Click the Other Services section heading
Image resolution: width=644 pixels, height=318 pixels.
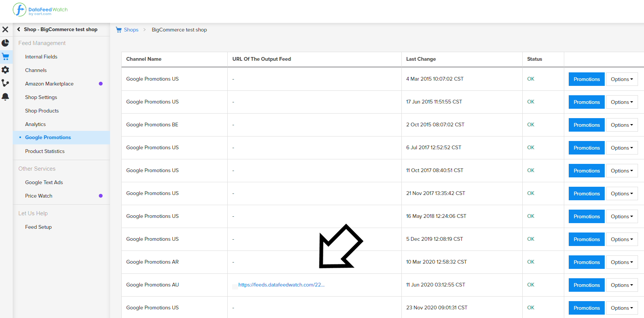click(37, 169)
